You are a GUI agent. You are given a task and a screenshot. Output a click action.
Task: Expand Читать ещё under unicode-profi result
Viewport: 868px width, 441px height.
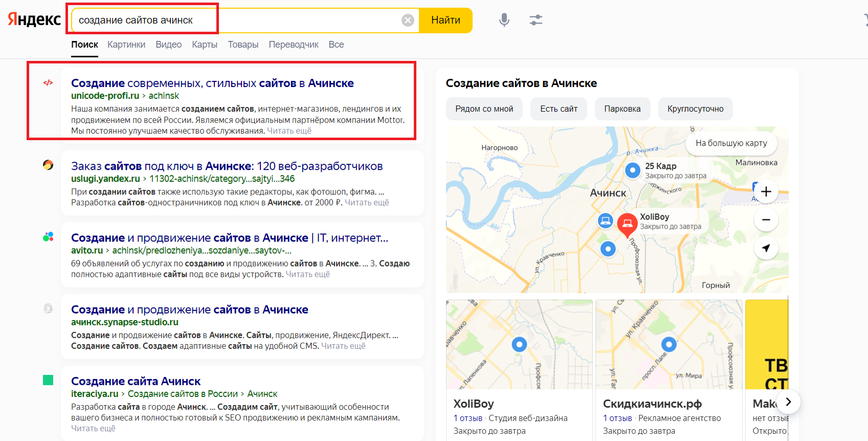click(289, 131)
